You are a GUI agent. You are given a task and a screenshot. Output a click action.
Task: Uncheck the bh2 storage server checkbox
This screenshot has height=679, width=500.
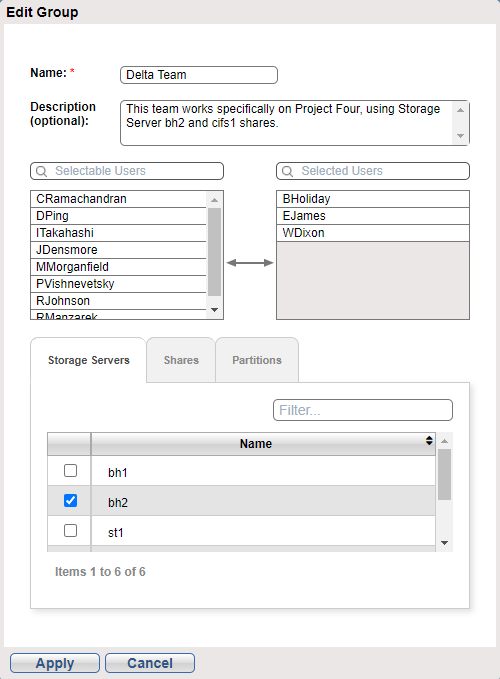[x=71, y=501]
